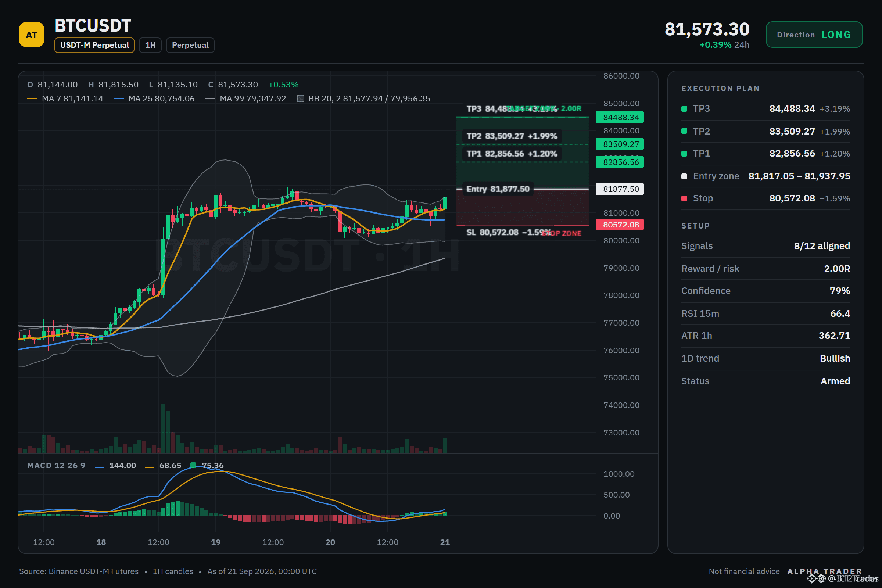The image size is (882, 588).
Task: Click the MA 25 blue legend marker
Action: (x=119, y=98)
